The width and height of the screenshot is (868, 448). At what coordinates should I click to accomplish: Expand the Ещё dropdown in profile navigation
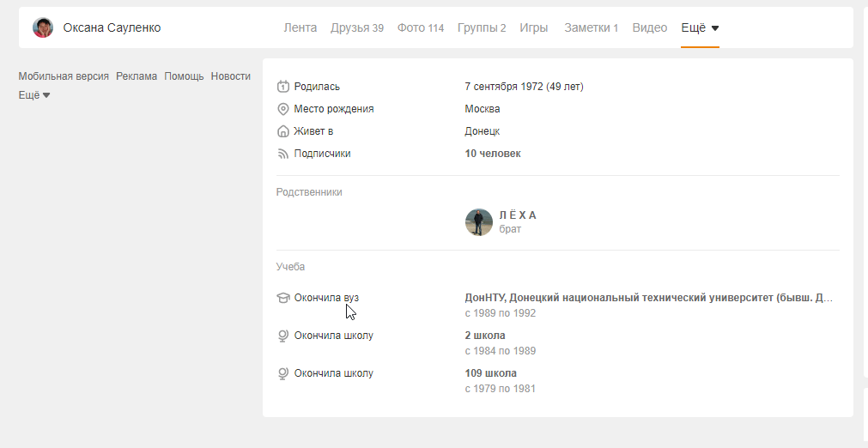point(700,27)
